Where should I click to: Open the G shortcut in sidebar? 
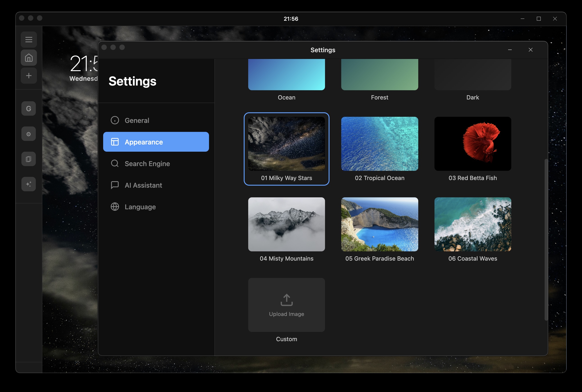[x=29, y=108]
